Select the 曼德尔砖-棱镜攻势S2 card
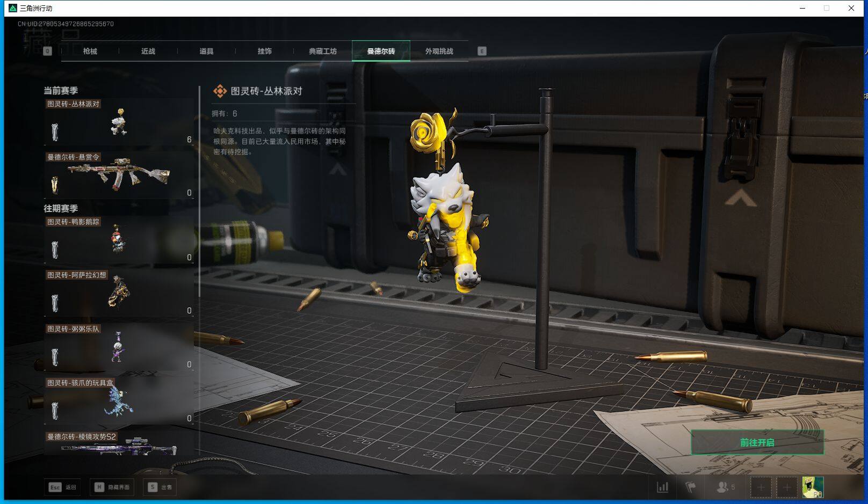The image size is (868, 504). pyautogui.click(x=119, y=443)
